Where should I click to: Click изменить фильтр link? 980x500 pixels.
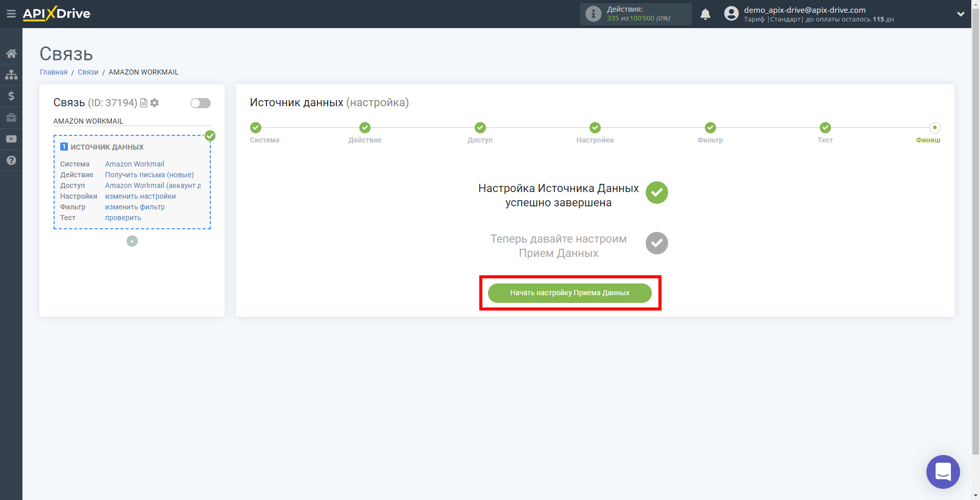click(x=135, y=207)
